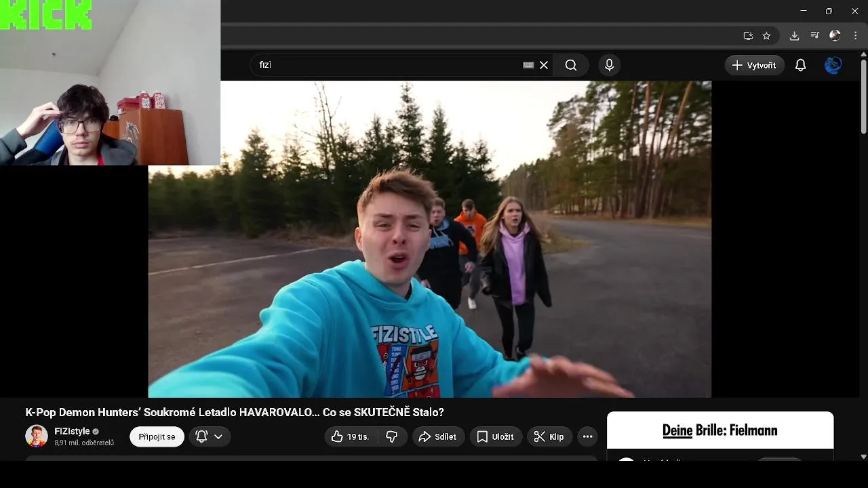Click the video player area
The height and width of the screenshot is (488, 868).
tap(429, 239)
